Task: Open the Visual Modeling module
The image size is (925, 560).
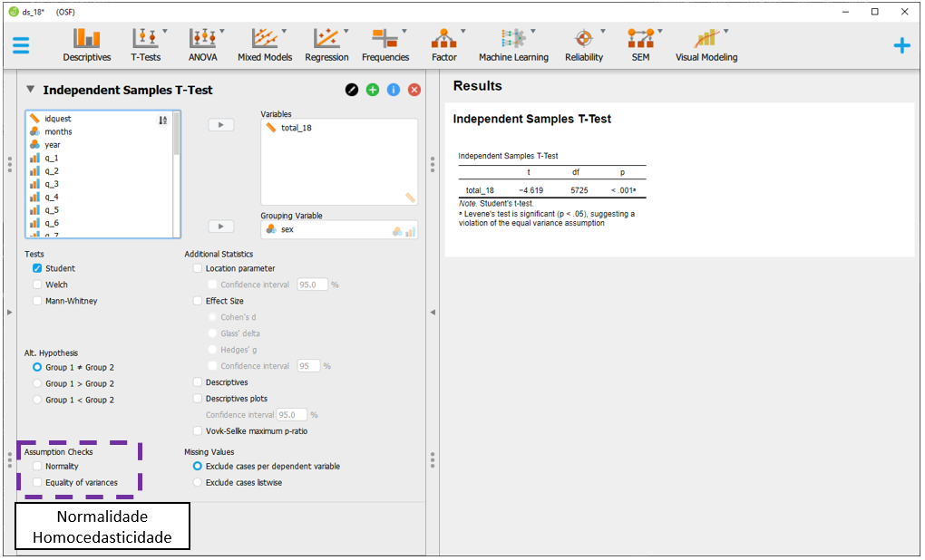Action: click(x=706, y=45)
